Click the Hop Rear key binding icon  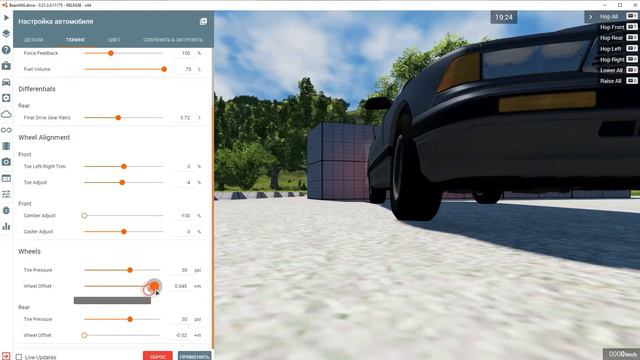point(632,38)
